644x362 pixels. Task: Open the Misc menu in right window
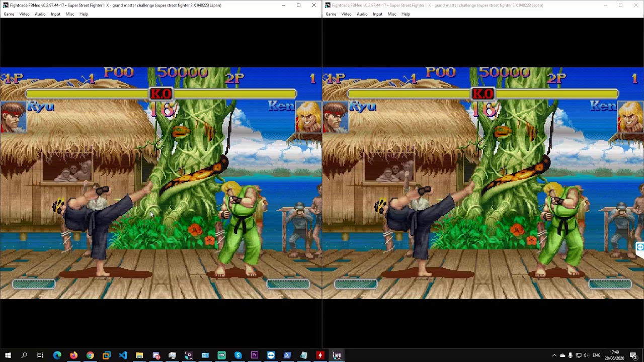point(392,14)
